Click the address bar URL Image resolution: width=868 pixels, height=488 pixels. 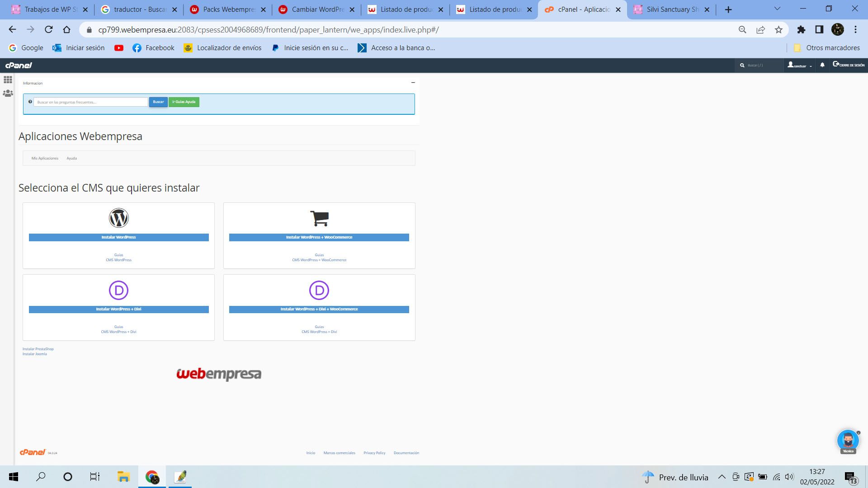tap(269, 30)
